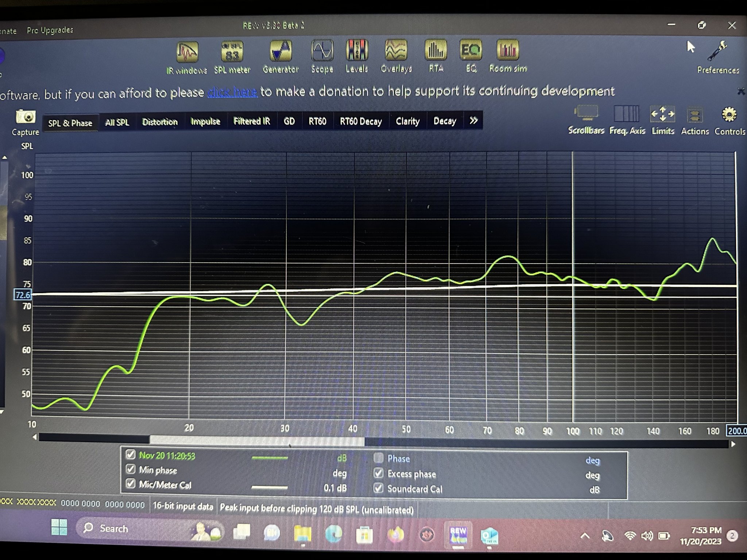747x560 pixels.
Task: Enable the Phase trace checkbox
Action: pyautogui.click(x=378, y=458)
